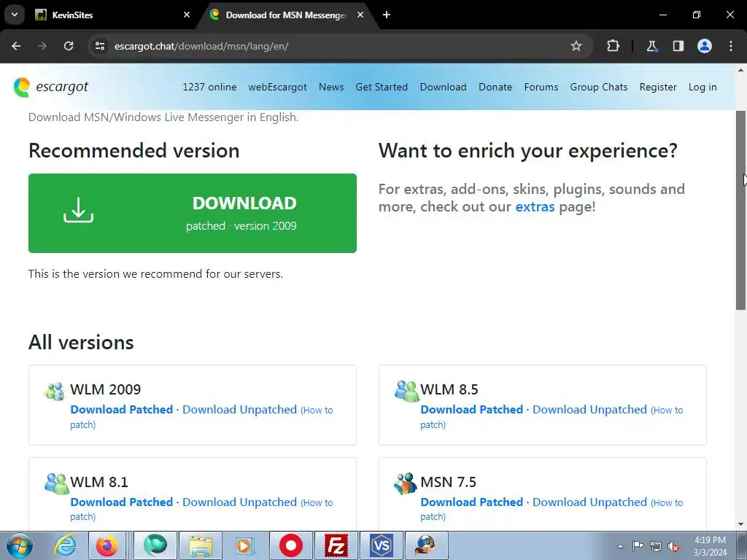Follow the extras page link

pos(535,206)
